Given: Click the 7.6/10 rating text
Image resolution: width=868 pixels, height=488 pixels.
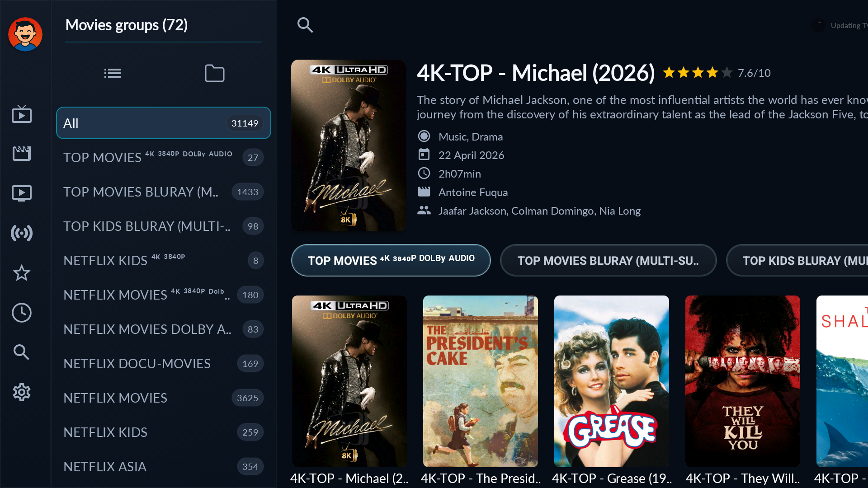Looking at the screenshot, I should pyautogui.click(x=754, y=73).
